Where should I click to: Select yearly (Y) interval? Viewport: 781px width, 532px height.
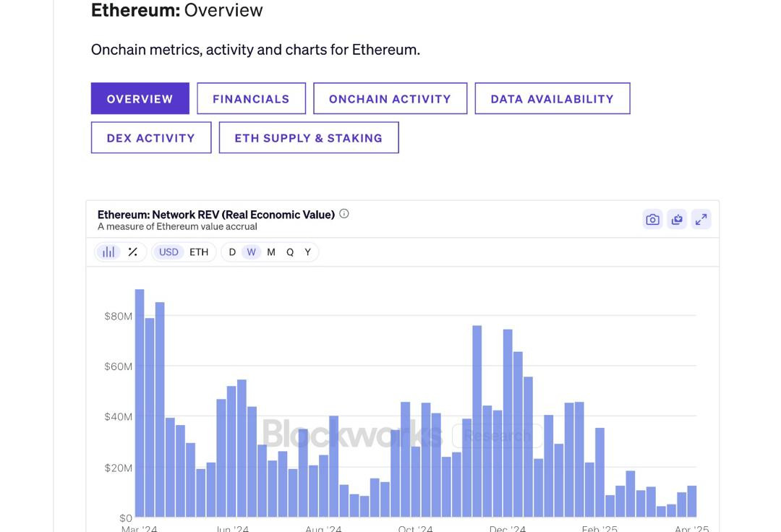point(308,252)
